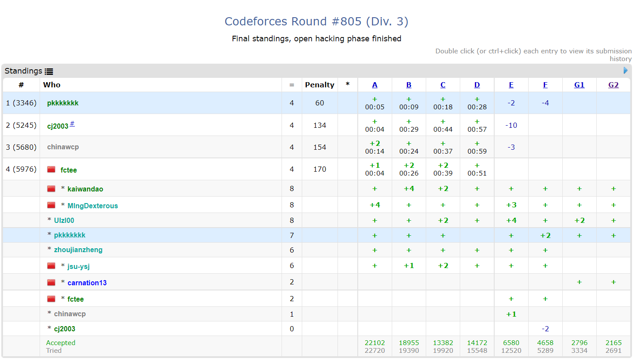Viewport: 638px width, 364px height.
Task: Click the China flag next to MIngDexterous
Action: point(51,205)
